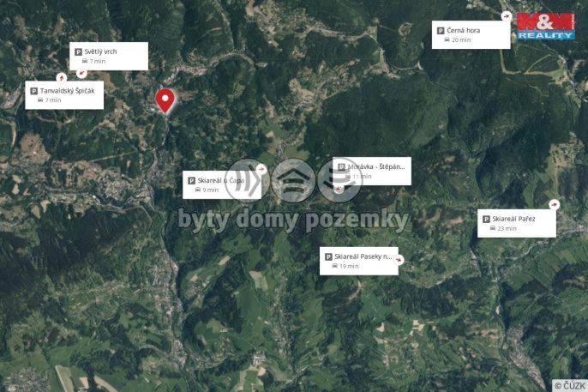
Task: Click the byty domy pozemky watermark
Action: point(293,220)
